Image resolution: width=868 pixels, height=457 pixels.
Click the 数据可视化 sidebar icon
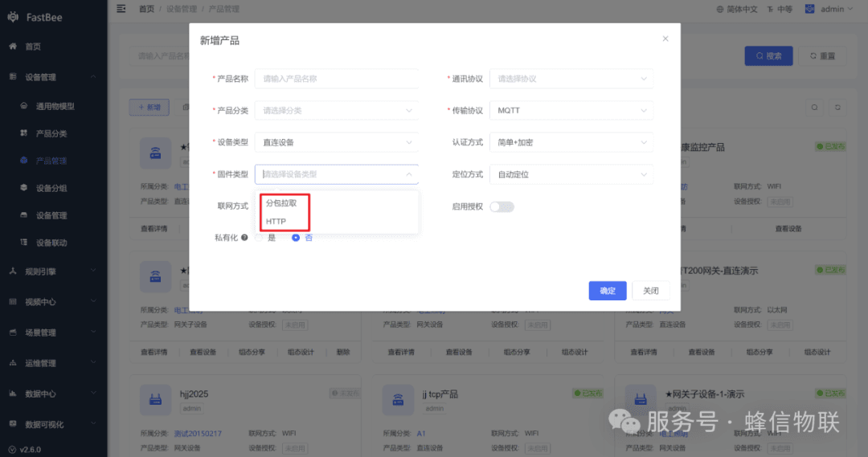coord(13,424)
